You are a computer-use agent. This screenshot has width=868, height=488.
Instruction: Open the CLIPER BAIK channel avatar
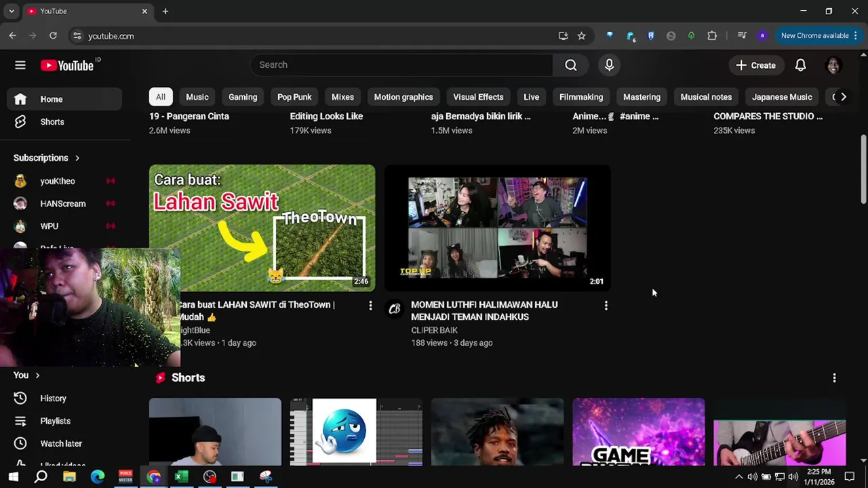point(395,309)
